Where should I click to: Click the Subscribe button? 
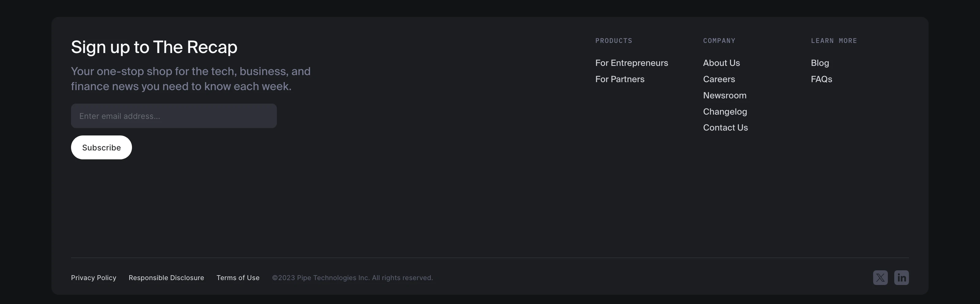pyautogui.click(x=101, y=147)
